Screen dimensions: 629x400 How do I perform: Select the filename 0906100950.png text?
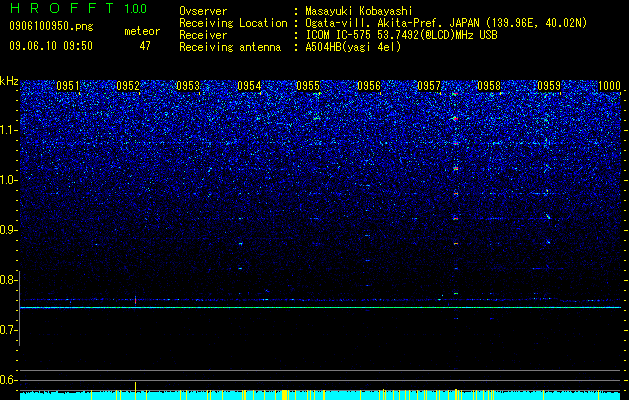51,27
